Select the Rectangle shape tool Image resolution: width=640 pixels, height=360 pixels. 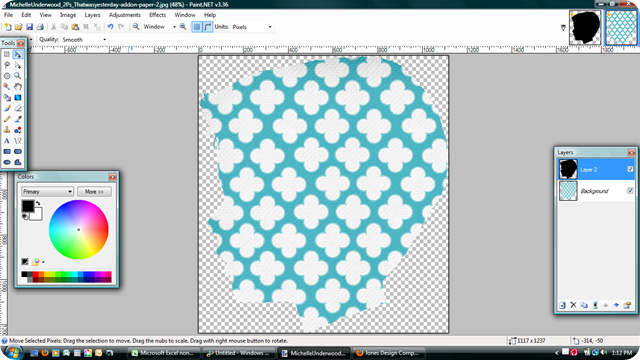click(7, 151)
